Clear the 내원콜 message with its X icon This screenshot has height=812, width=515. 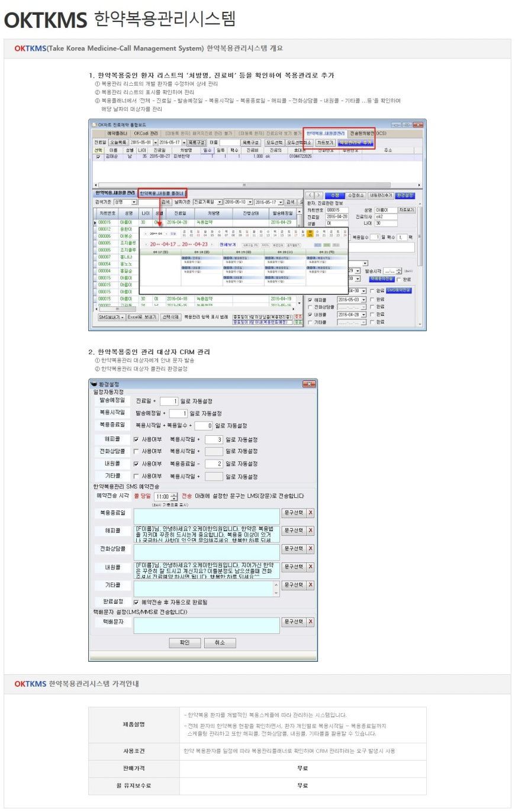pyautogui.click(x=311, y=567)
